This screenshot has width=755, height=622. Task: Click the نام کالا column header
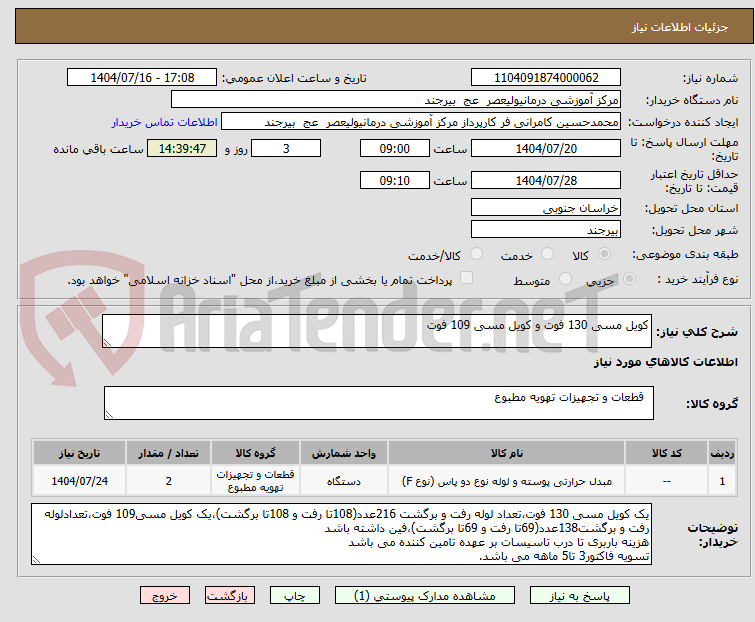click(507, 453)
